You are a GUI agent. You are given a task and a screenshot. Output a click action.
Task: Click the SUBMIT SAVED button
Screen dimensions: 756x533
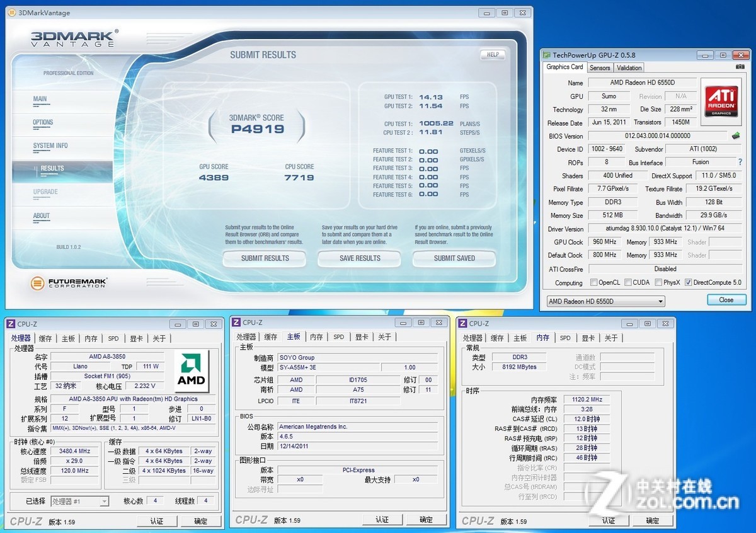click(454, 258)
